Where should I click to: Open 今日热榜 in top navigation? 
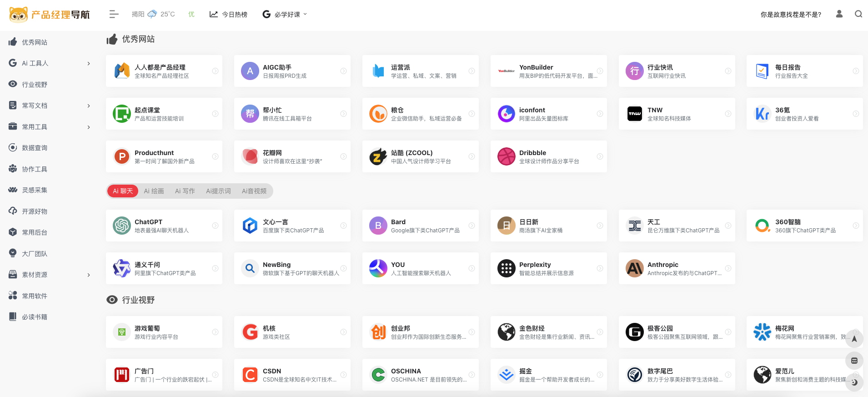pos(228,15)
